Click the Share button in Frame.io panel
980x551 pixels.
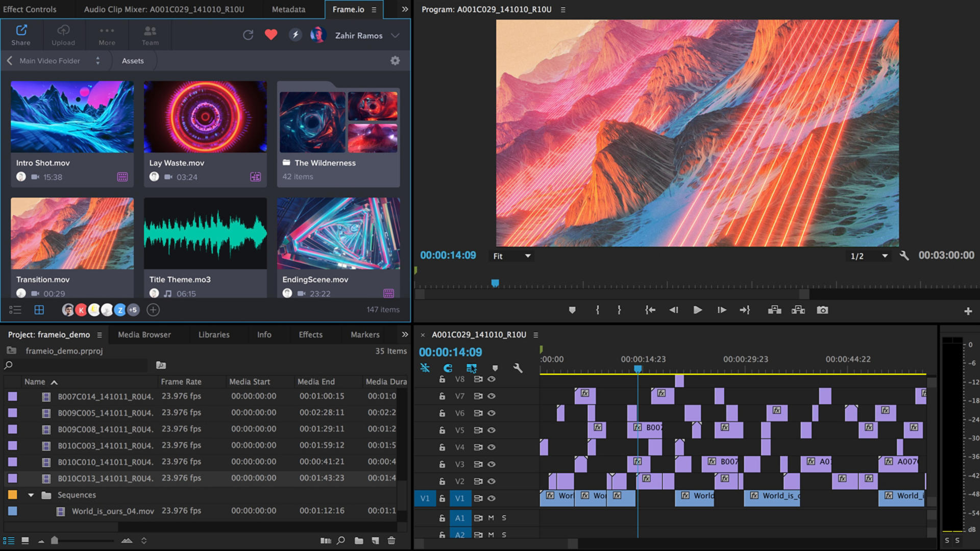pos(20,35)
